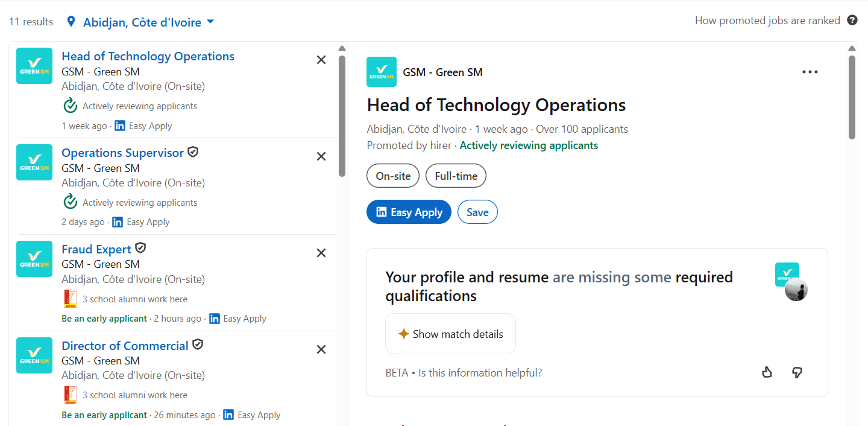Click the job list scrollbar thumb
This screenshot has height=426, width=868.
tap(342, 116)
